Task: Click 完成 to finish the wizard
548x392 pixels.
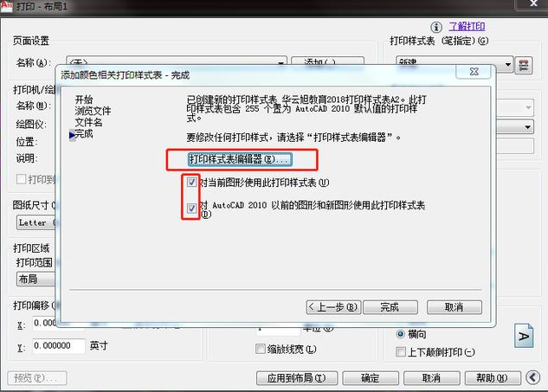Action: click(390, 307)
